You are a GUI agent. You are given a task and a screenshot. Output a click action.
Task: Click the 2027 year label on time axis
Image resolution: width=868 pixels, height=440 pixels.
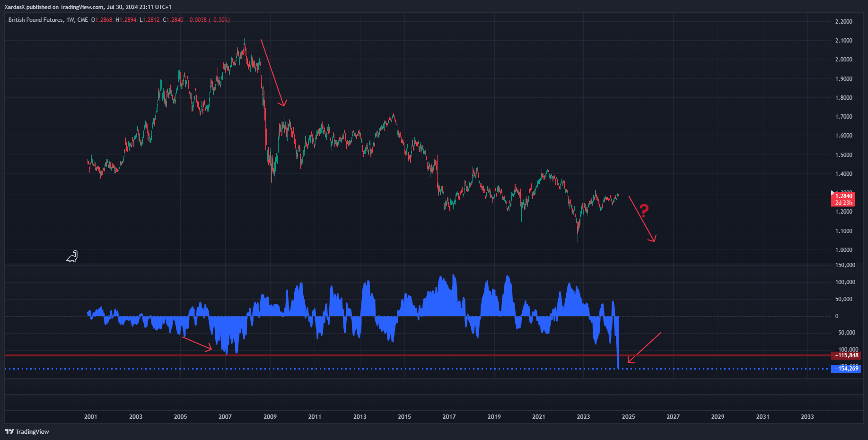tap(673, 417)
